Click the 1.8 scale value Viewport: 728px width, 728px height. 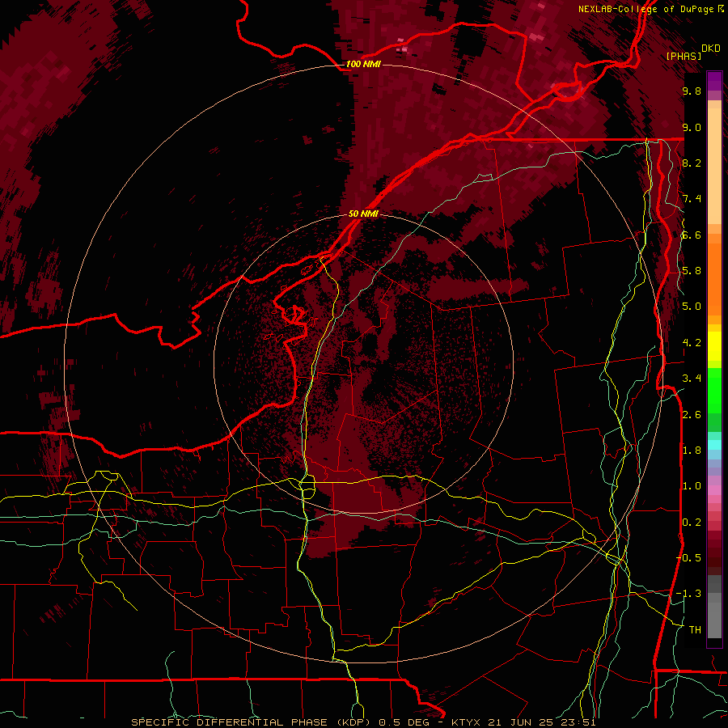692,451
